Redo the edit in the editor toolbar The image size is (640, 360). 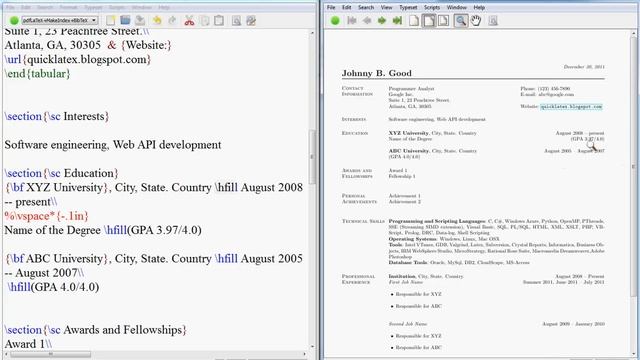172,20
